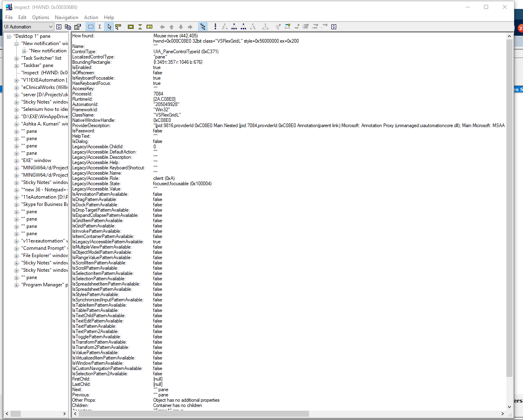
Task: Select the keyboard watching tool icon
Action: (149, 26)
